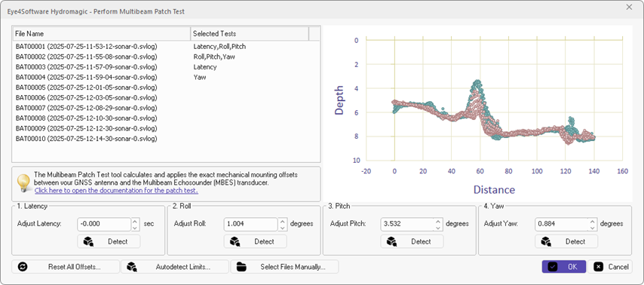
Task: Click the 'Latency,Roll,Pitch' tests cell
Action: tap(219, 47)
